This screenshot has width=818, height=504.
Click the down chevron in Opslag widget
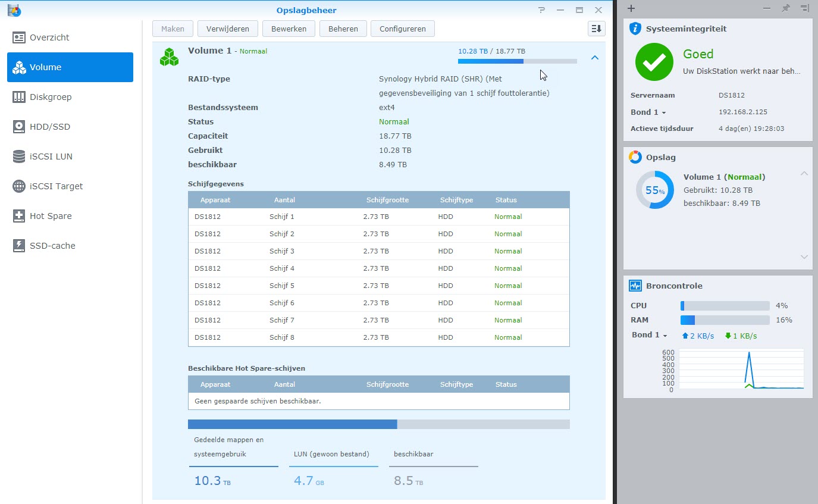(x=804, y=257)
